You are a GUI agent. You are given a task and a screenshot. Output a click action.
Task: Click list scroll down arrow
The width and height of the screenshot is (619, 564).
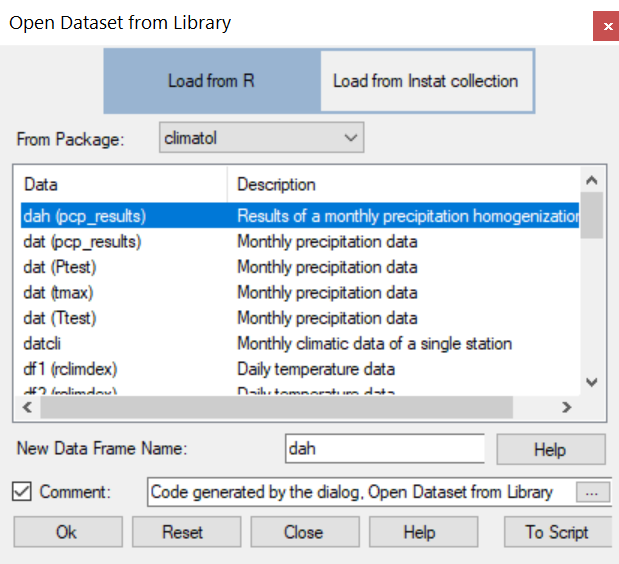(591, 382)
